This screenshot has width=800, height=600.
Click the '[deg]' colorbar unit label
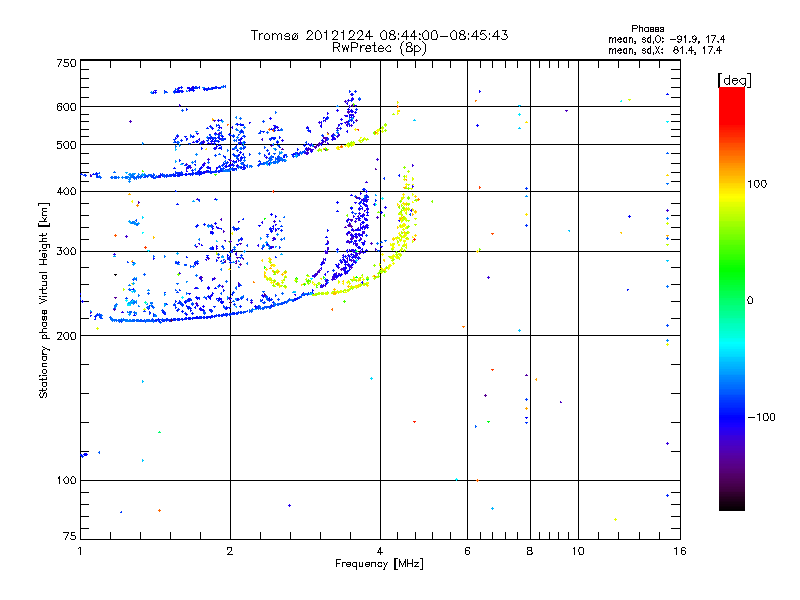pyautogui.click(x=734, y=80)
